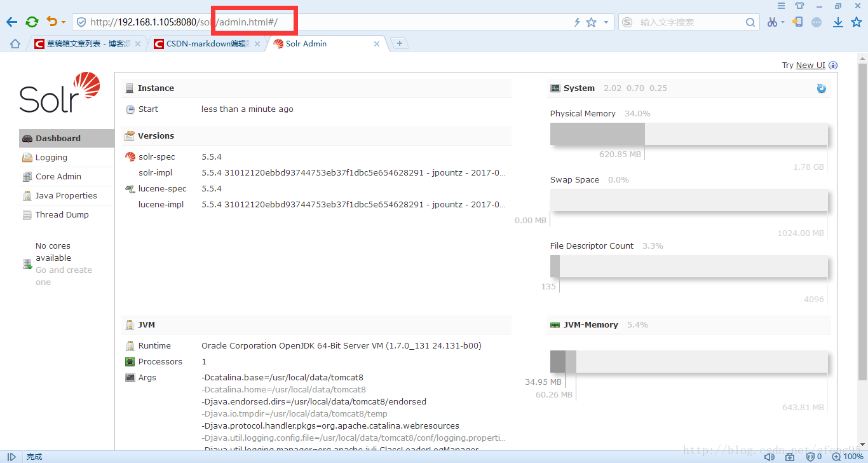The image size is (868, 463).
Task: Close the CSDN-markdown tab
Action: pyautogui.click(x=257, y=44)
